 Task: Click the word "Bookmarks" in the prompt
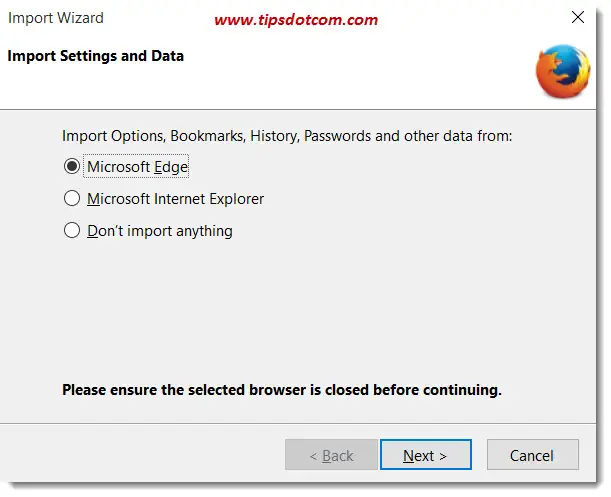[x=208, y=136]
